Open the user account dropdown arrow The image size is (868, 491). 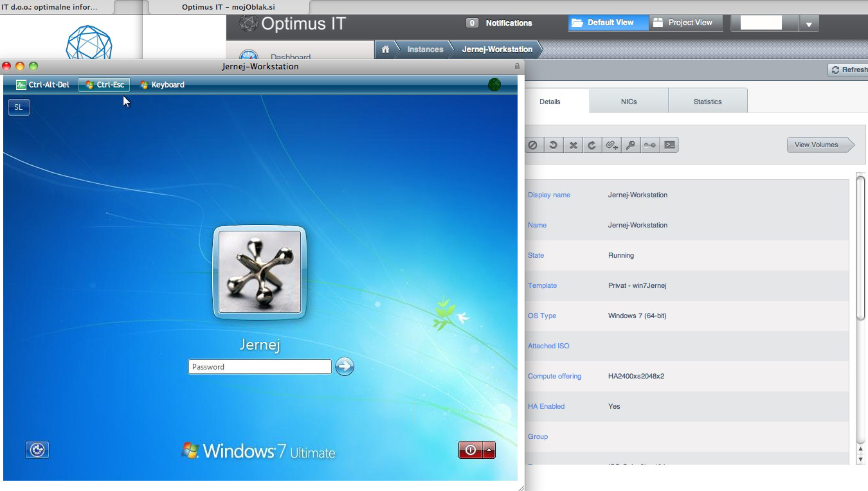tap(809, 24)
